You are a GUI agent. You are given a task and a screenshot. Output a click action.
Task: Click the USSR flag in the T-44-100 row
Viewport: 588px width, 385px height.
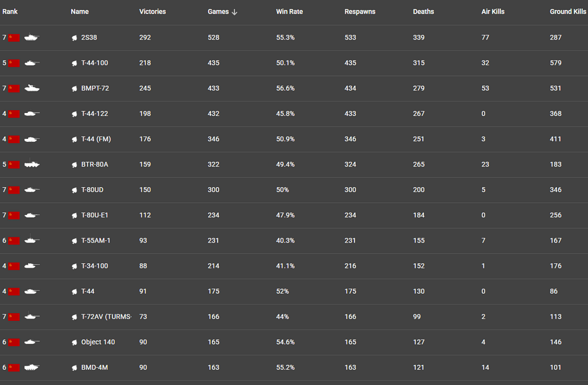pos(14,63)
